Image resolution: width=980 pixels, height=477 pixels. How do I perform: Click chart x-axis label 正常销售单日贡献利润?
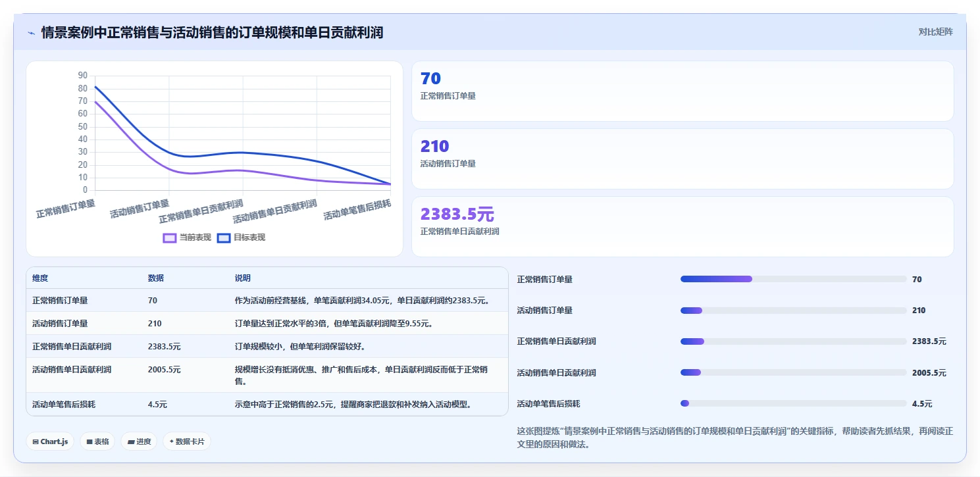click(201, 211)
